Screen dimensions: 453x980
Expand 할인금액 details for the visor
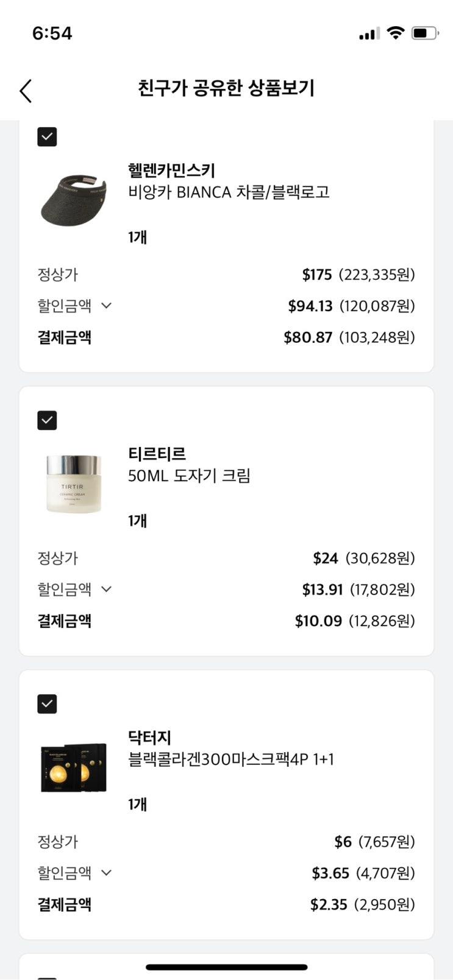pos(106,306)
